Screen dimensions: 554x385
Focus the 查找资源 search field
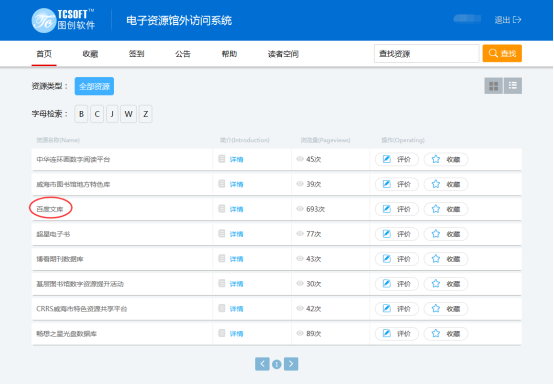coord(426,53)
